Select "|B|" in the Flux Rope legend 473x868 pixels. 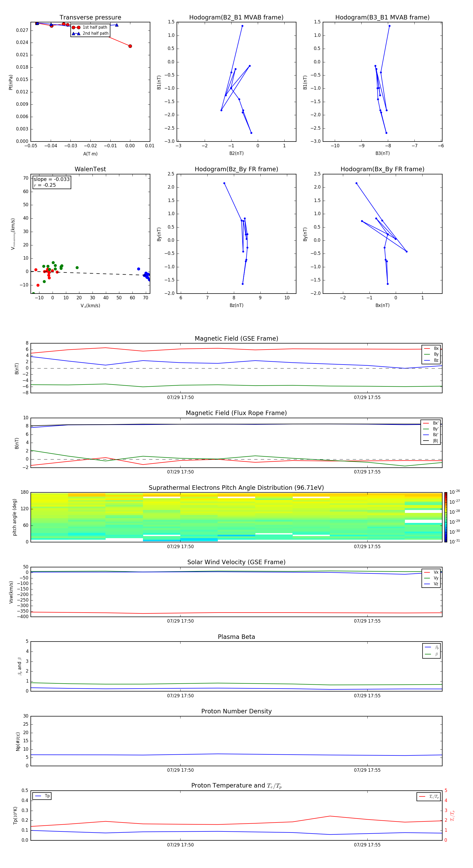click(431, 441)
